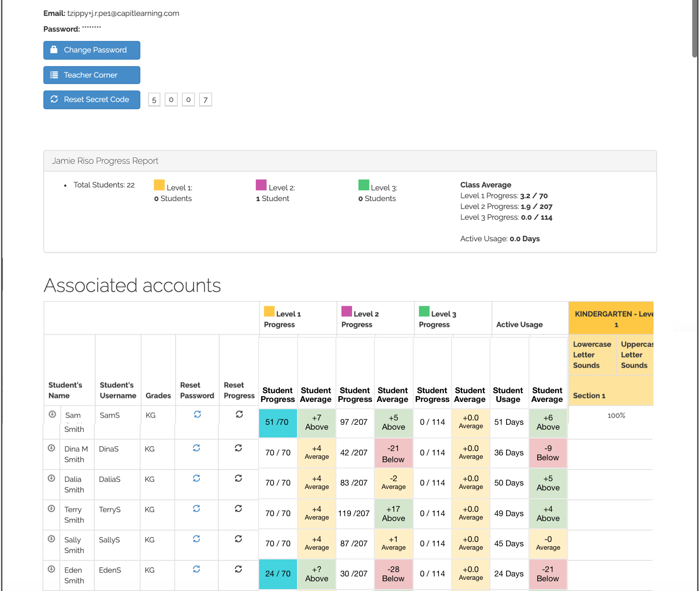The image size is (700, 591).
Task: Reset progress for DaliaS
Action: 238,478
